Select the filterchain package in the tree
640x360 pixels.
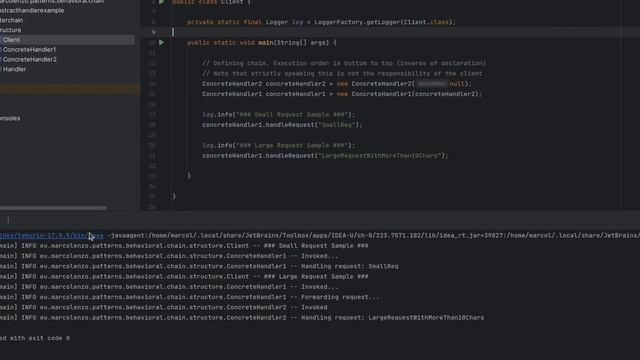(x=11, y=20)
